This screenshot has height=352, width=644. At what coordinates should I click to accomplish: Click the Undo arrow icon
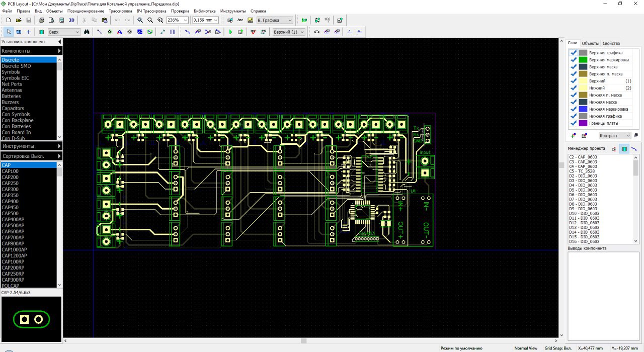(117, 20)
